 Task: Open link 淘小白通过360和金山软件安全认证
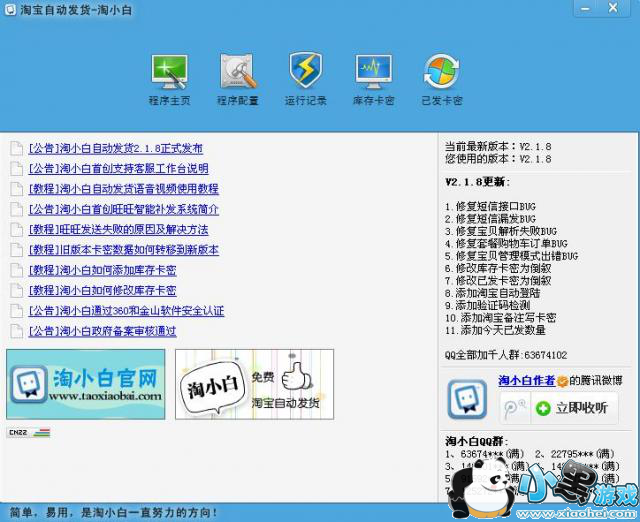click(127, 311)
